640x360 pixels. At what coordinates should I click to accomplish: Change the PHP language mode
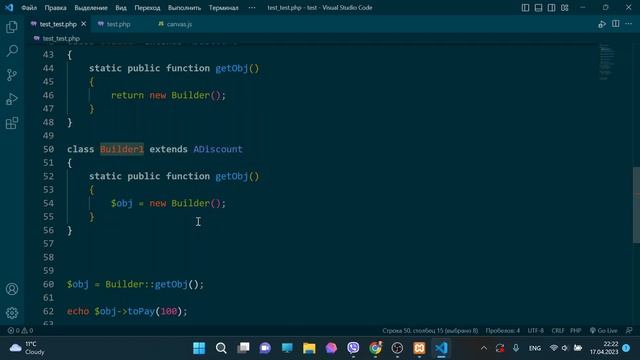coord(576,331)
